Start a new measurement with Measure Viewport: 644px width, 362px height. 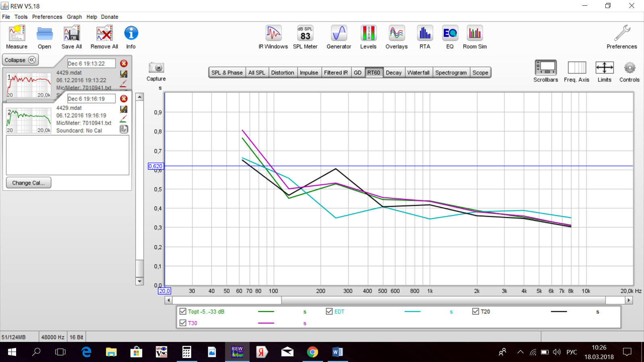[17, 37]
